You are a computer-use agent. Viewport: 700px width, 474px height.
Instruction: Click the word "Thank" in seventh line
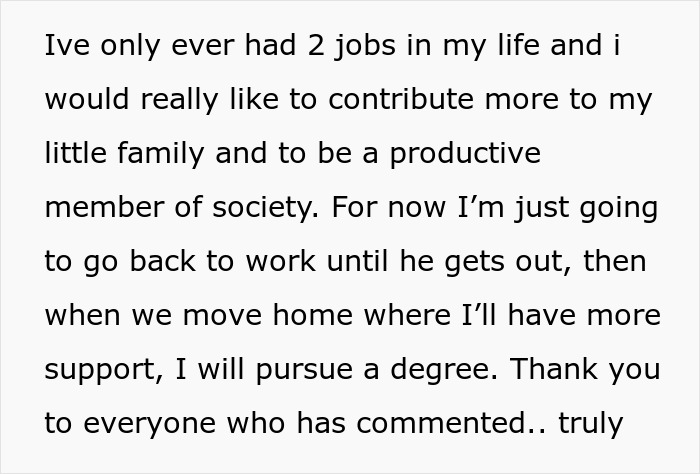coord(554,368)
